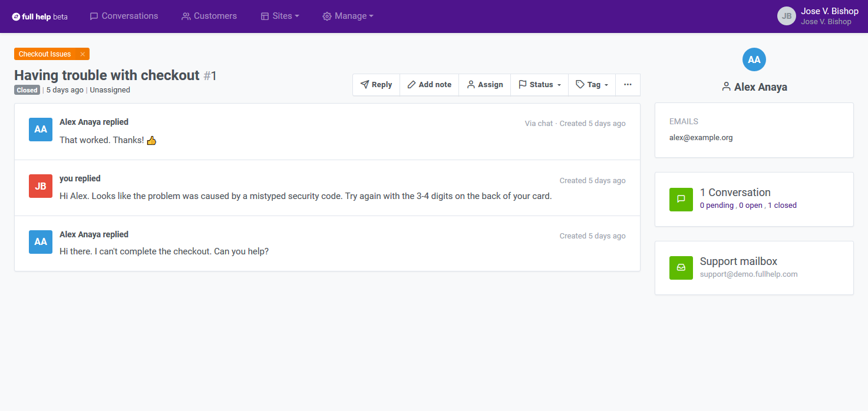Image resolution: width=868 pixels, height=411 pixels.
Task: Show the 1 closed conversation
Action: [782, 206]
